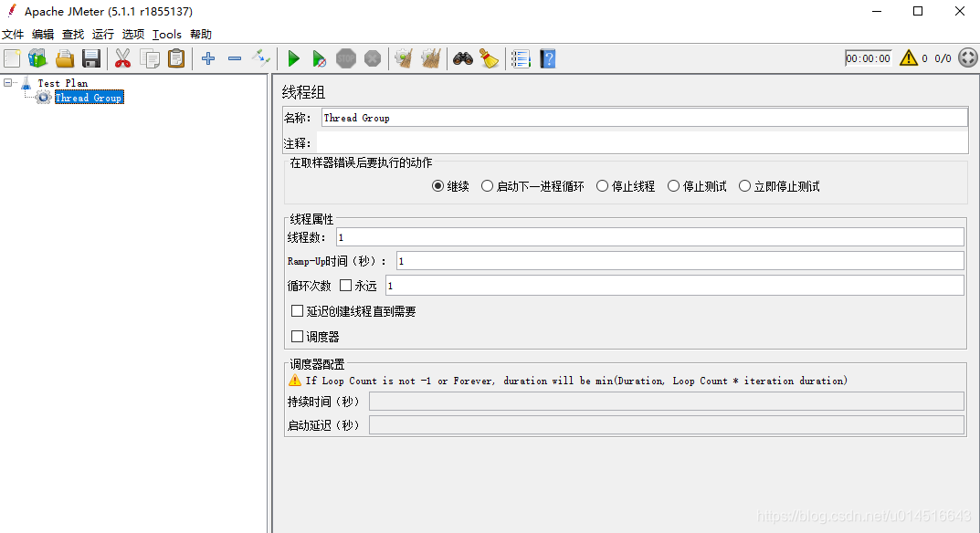The width and height of the screenshot is (980, 533).
Task: Open the 文件 menu
Action: point(13,35)
